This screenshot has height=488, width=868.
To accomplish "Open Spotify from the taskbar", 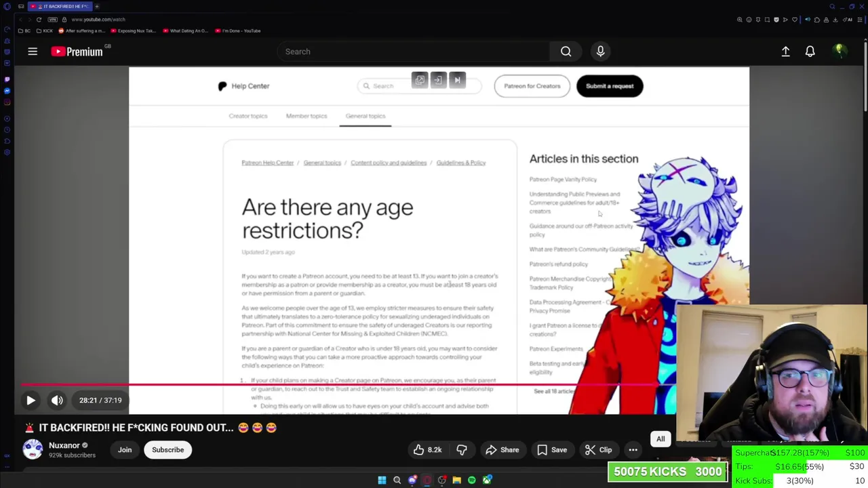I will coord(471,481).
